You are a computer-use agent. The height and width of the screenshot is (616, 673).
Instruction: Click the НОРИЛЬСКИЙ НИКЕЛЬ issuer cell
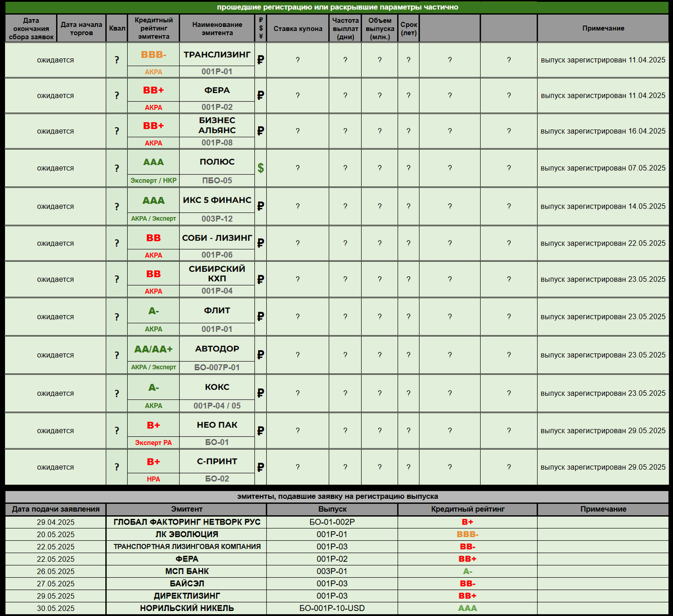click(187, 608)
